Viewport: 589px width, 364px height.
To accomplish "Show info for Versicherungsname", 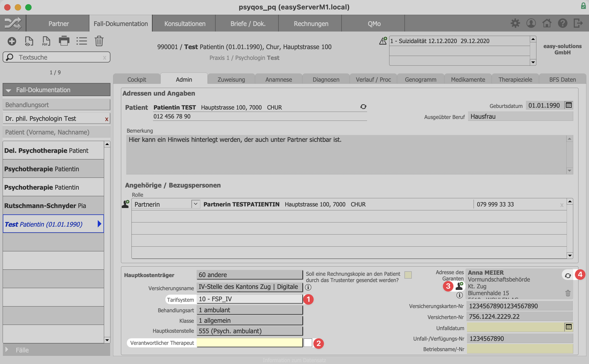I will (308, 287).
